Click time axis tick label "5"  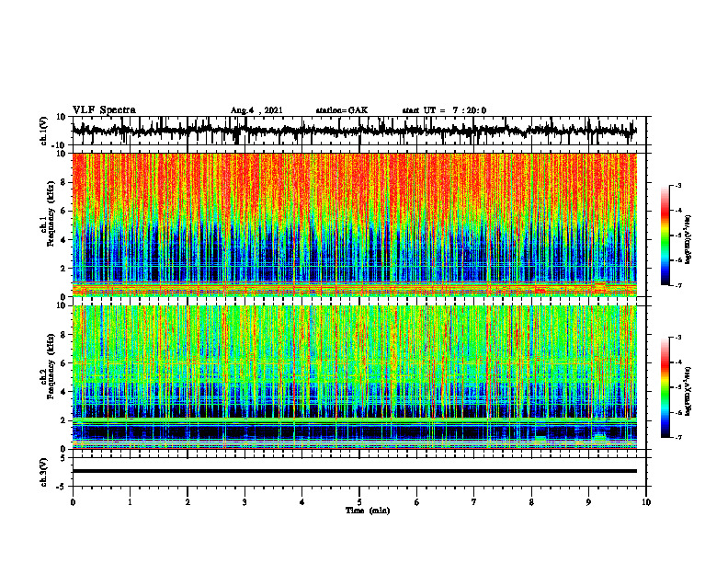359,502
